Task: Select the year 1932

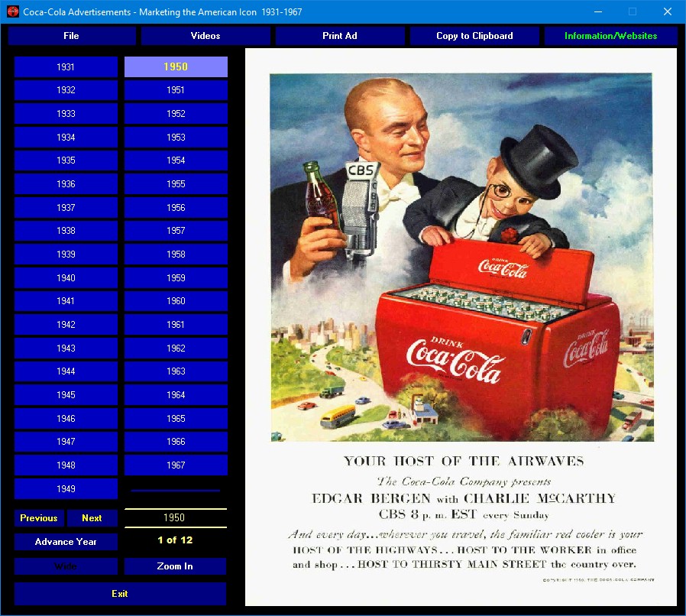Action: (66, 90)
